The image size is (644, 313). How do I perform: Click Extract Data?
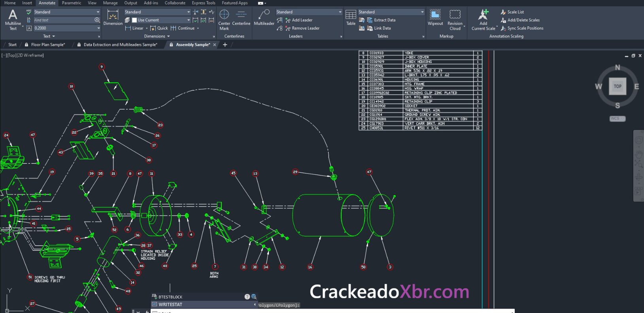(x=381, y=20)
